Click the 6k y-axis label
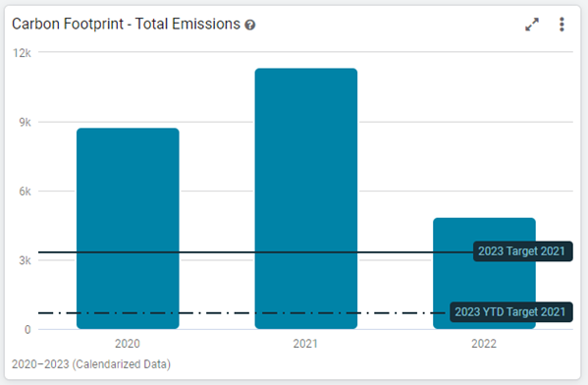 [x=26, y=192]
